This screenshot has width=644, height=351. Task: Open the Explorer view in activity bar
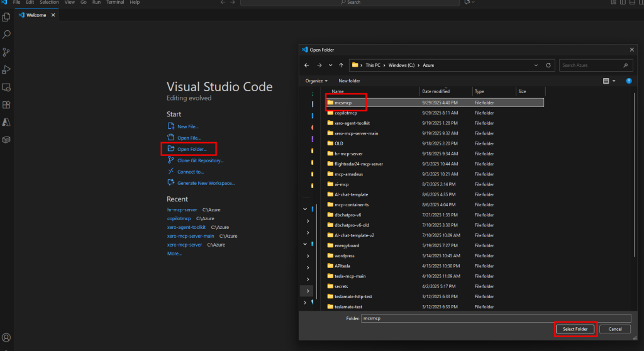(x=7, y=17)
